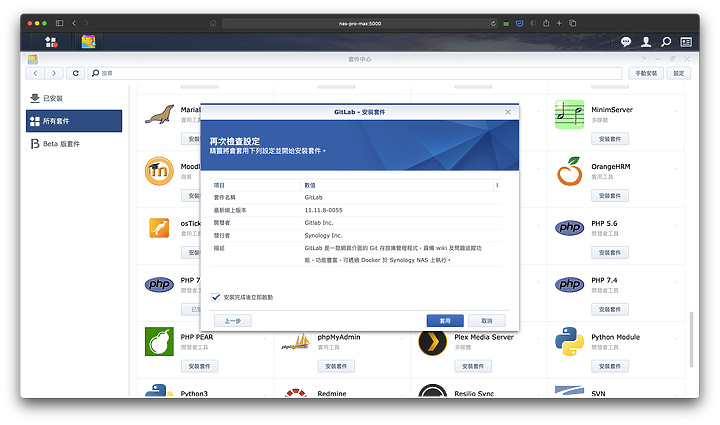Click the MariaDB seal icon
720x425 pixels.
coord(159,114)
